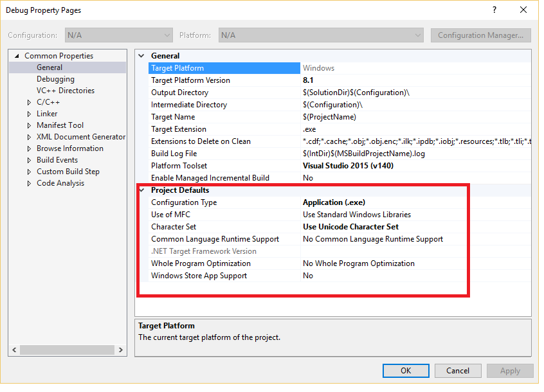Collapse the General property section

[141, 55]
